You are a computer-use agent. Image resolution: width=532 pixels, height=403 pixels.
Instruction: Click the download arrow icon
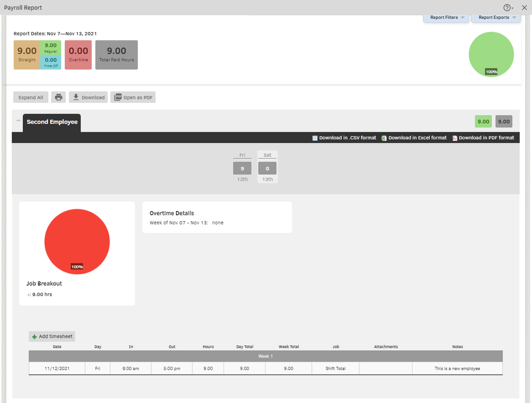click(76, 97)
